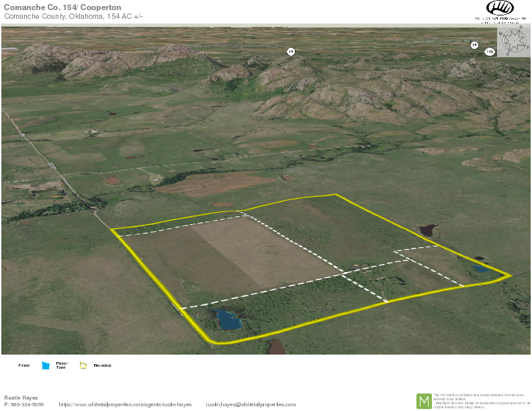Click the rustin.hayes email address link

tap(251, 404)
